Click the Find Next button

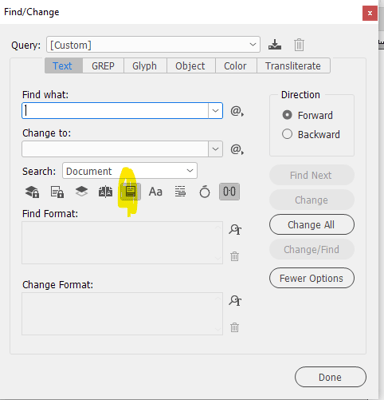tap(312, 175)
